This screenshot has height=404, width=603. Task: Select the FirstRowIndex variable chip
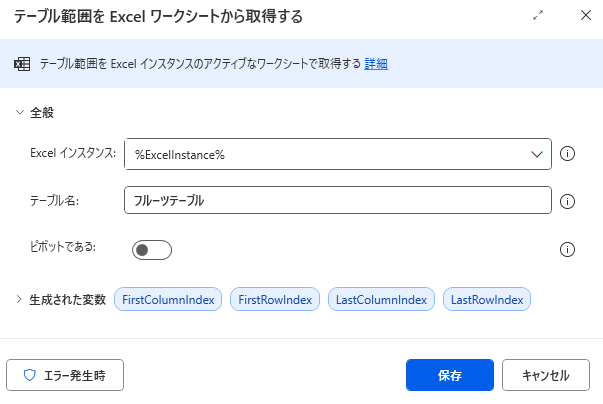coord(275,299)
